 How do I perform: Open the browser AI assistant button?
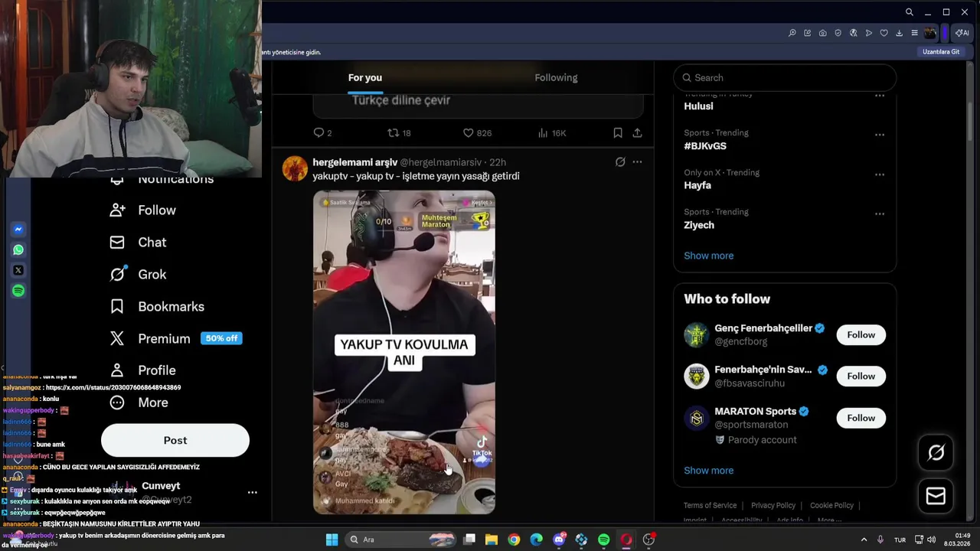pos(962,33)
